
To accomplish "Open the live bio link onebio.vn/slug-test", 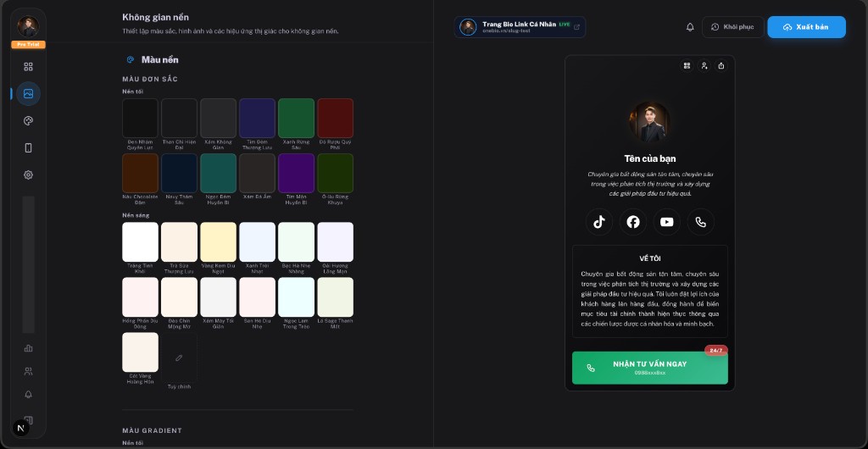I will tap(520, 27).
